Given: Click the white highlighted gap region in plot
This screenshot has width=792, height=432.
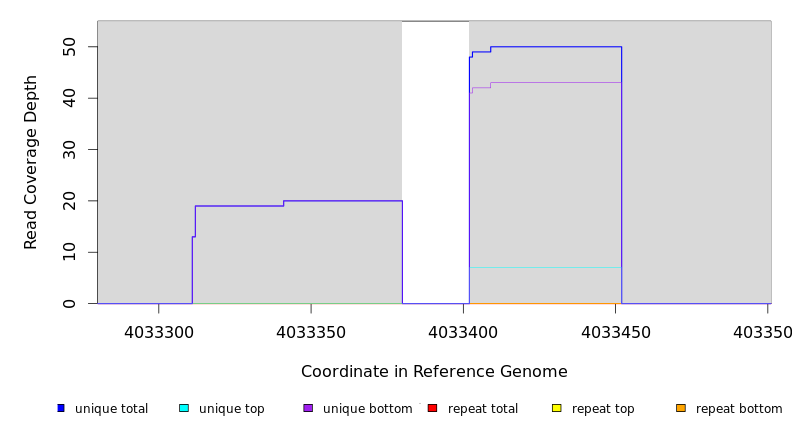Looking at the screenshot, I should pos(435,160).
